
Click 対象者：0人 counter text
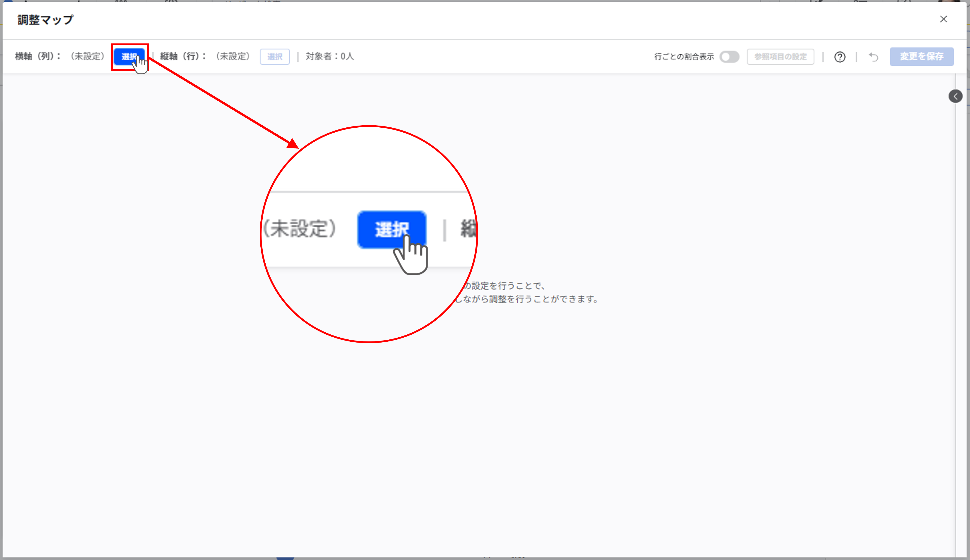click(329, 57)
